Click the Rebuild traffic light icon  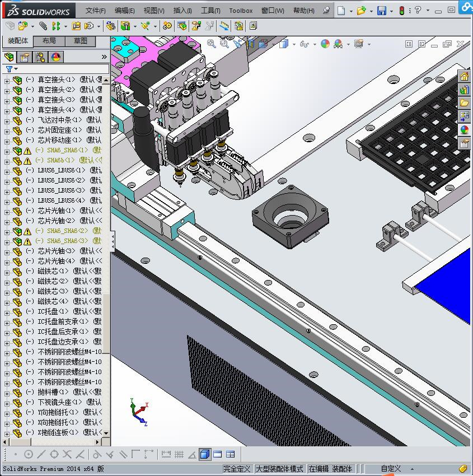coord(402,11)
